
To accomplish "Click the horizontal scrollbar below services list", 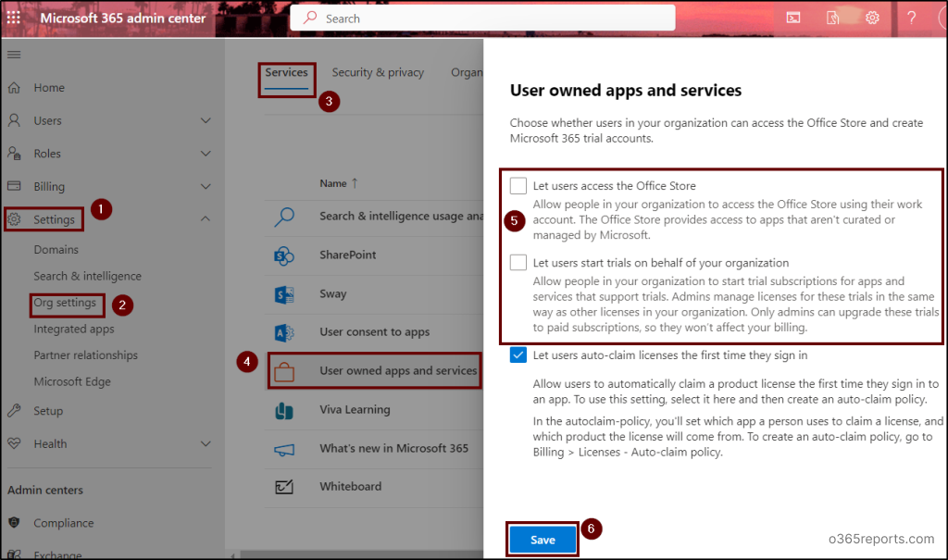I will (x=362, y=554).
